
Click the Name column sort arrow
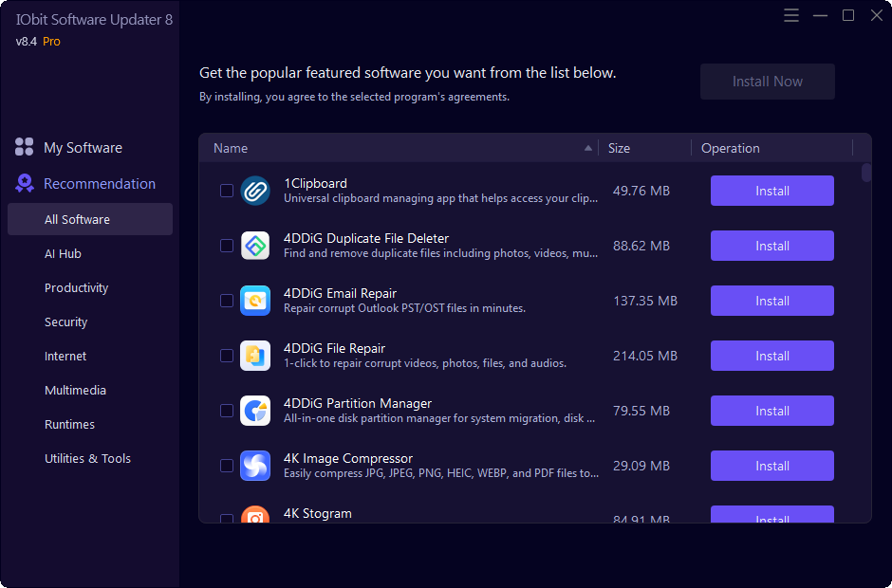(588, 148)
